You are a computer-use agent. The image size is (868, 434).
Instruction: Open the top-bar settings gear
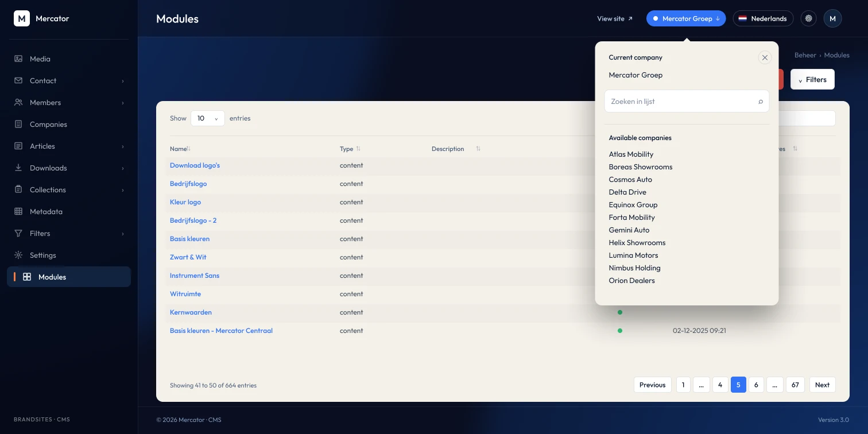pyautogui.click(x=809, y=18)
